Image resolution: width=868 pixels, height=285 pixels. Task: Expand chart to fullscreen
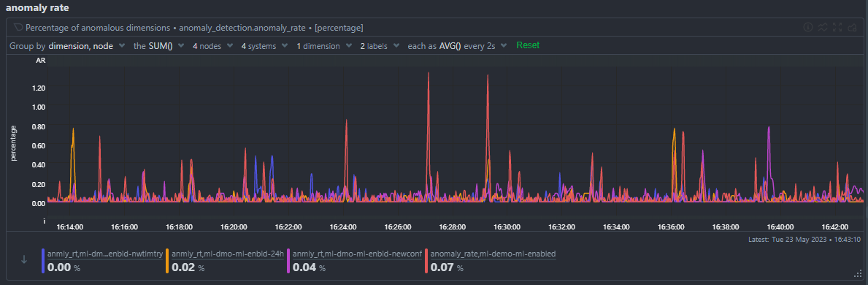click(837, 27)
